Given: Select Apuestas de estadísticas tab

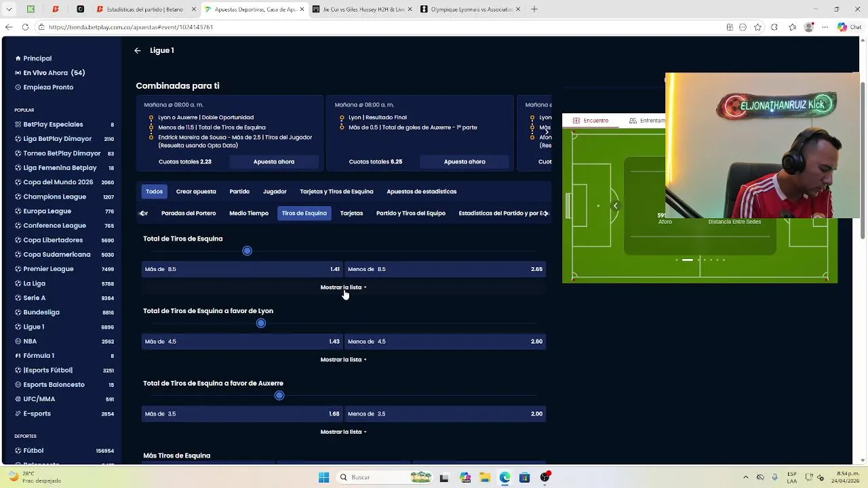Looking at the screenshot, I should (422, 191).
